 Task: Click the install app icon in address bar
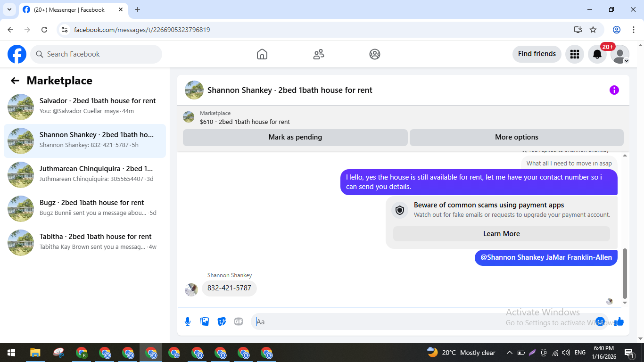[578, 30]
